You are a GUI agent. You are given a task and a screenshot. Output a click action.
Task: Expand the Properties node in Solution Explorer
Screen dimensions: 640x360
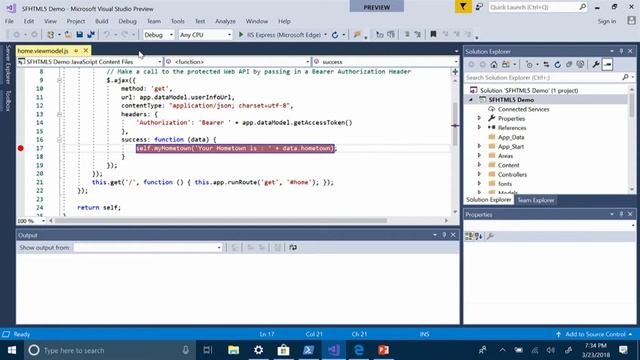479,118
